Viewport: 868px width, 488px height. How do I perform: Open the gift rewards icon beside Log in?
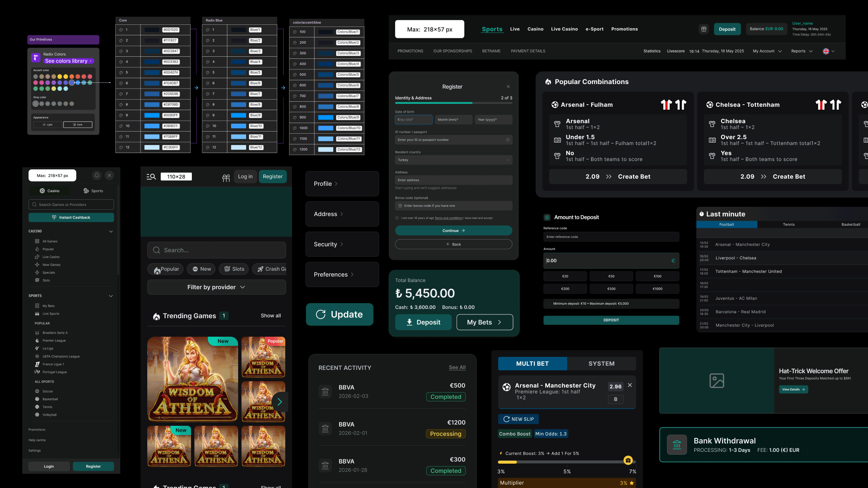point(226,177)
